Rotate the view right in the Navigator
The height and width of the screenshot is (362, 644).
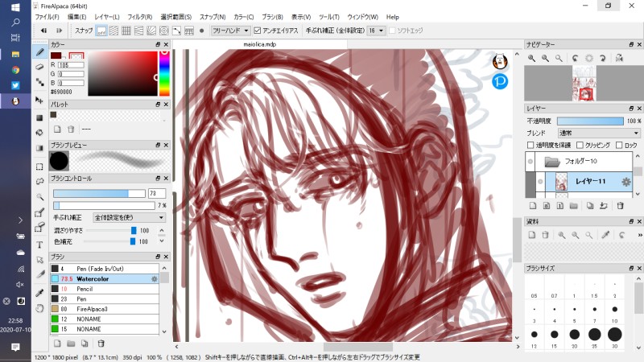pyautogui.click(x=602, y=58)
